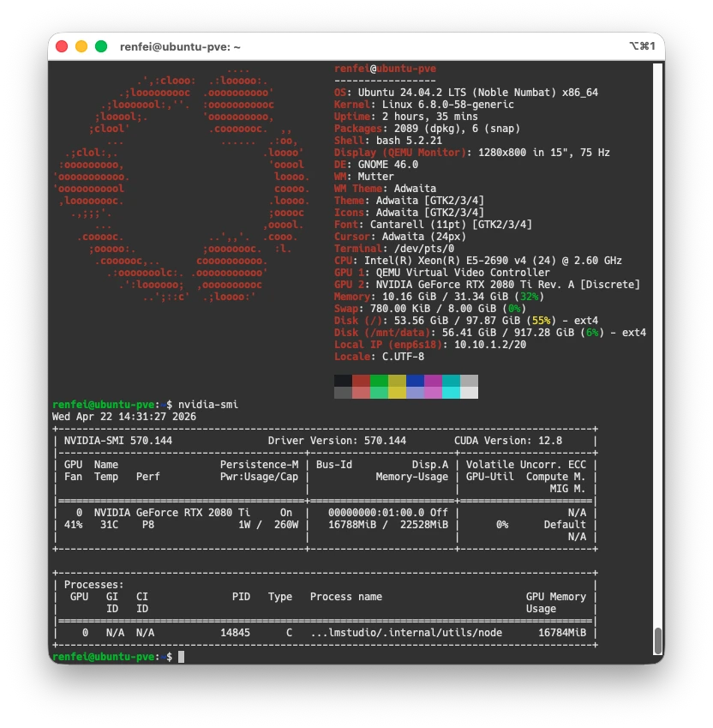Viewport: 713px width, 728px height.
Task: Click the ⌥⌘1 window shortcut indicator
Action: coord(641,46)
